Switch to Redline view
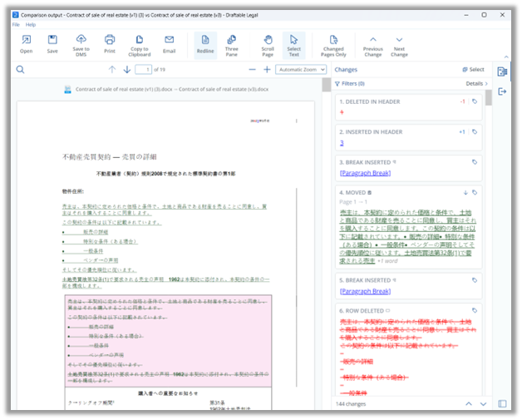Image resolution: width=522 pixels, height=420 pixels. (x=205, y=45)
